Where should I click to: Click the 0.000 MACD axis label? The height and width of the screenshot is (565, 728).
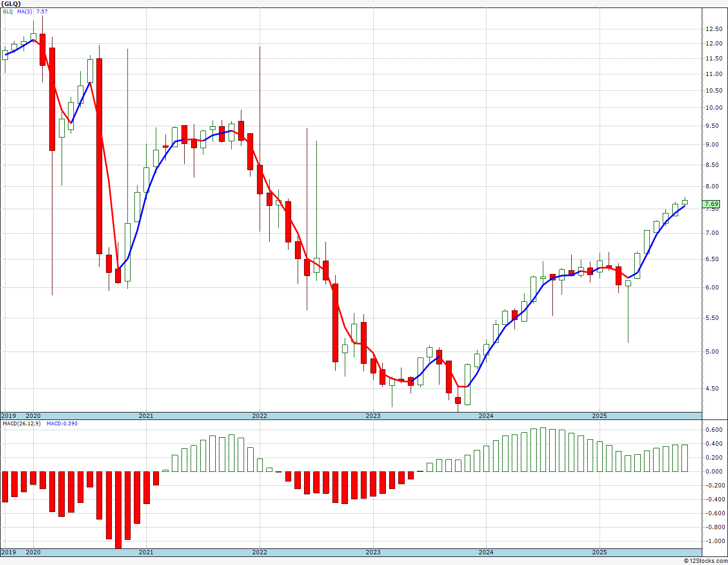(x=714, y=471)
